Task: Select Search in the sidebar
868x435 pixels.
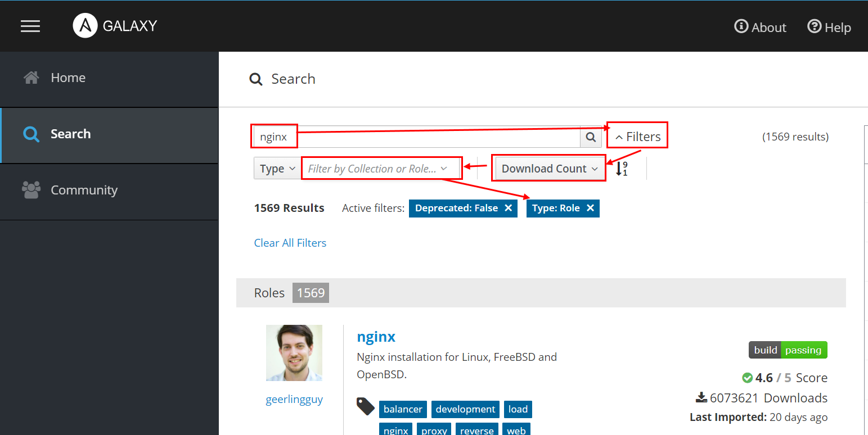Action: pyautogui.click(x=109, y=134)
